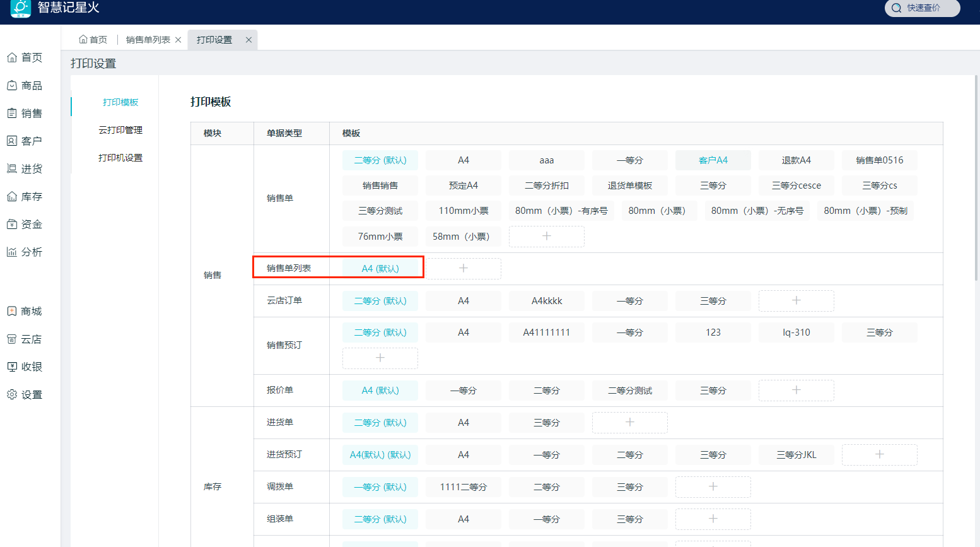Add a new 报价单 template with plus

(x=796, y=390)
